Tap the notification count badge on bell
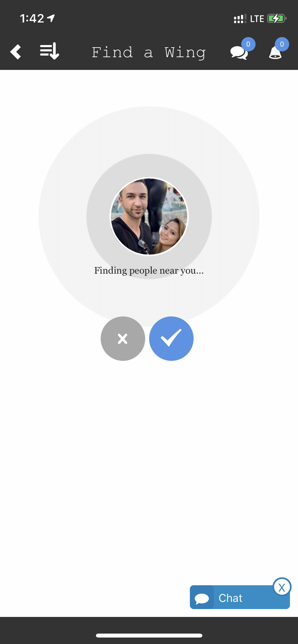The image size is (298, 644). pos(282,44)
